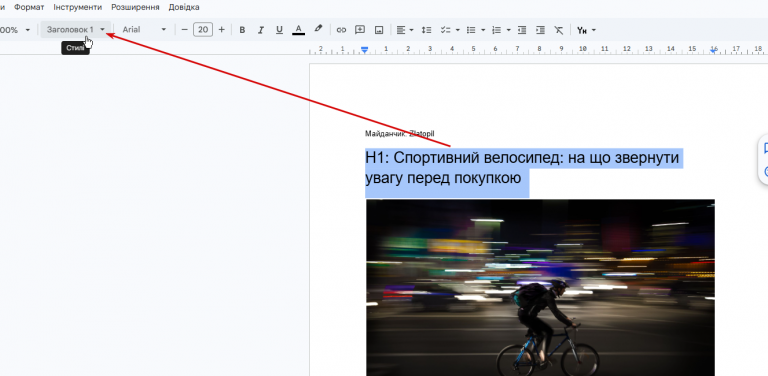This screenshot has width=768, height=376.
Task: Click the left indent marker on ruler
Action: [x=364, y=49]
